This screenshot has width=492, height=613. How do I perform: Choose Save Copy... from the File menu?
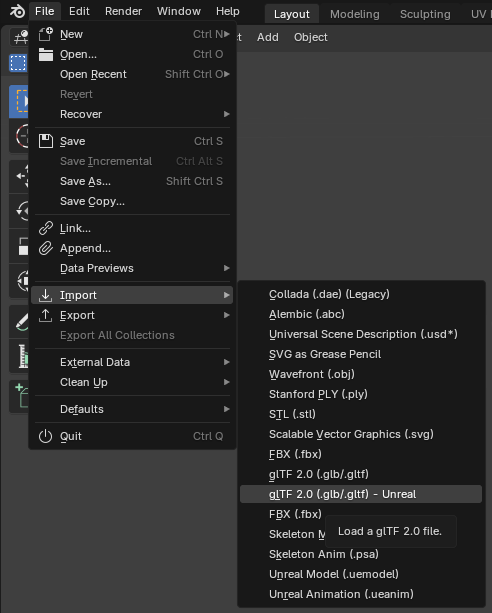[x=132, y=201]
